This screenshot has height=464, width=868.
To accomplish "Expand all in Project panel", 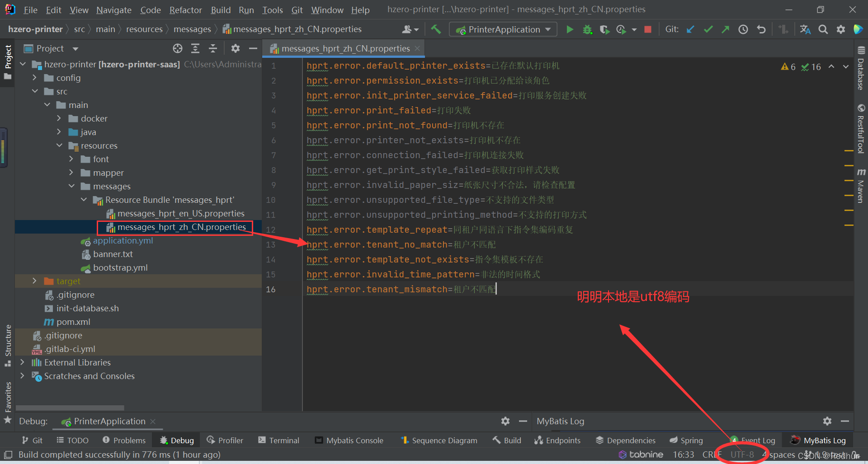I will coord(195,48).
